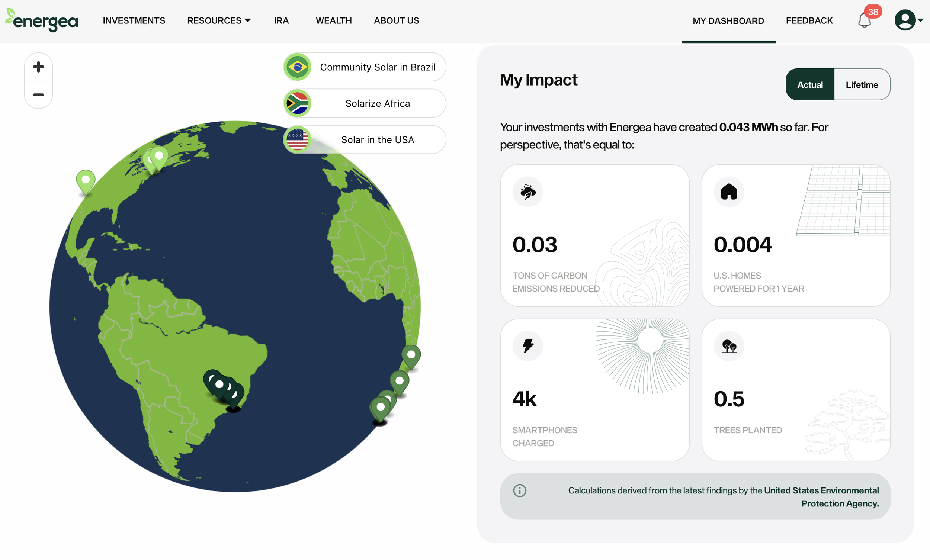
Task: Go to the My Dashboard tab
Action: click(x=728, y=21)
